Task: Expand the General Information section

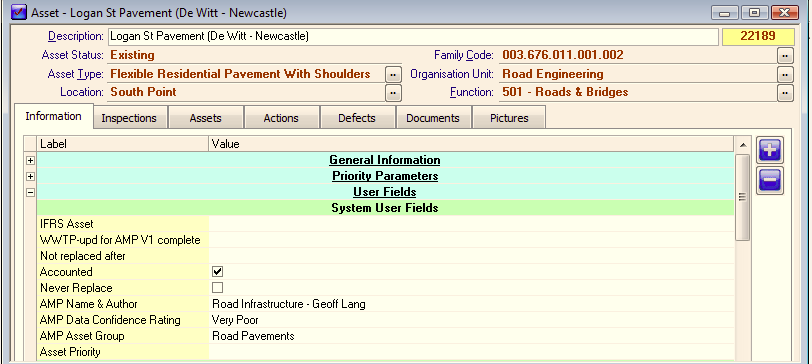Action: (x=30, y=161)
